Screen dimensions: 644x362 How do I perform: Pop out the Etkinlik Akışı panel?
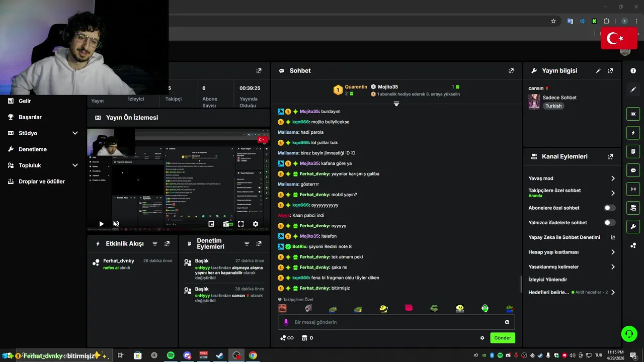pos(167,244)
